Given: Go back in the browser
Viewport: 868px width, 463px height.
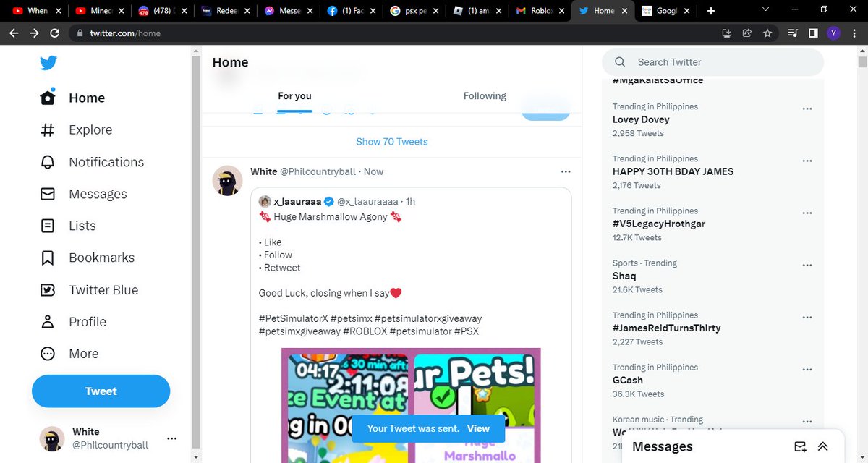Looking at the screenshot, I should (14, 33).
